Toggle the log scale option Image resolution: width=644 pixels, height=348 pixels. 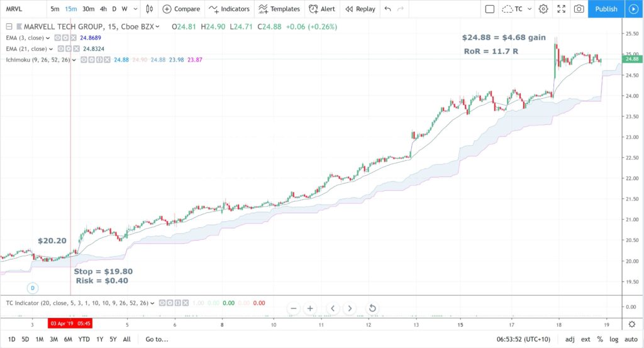point(614,339)
